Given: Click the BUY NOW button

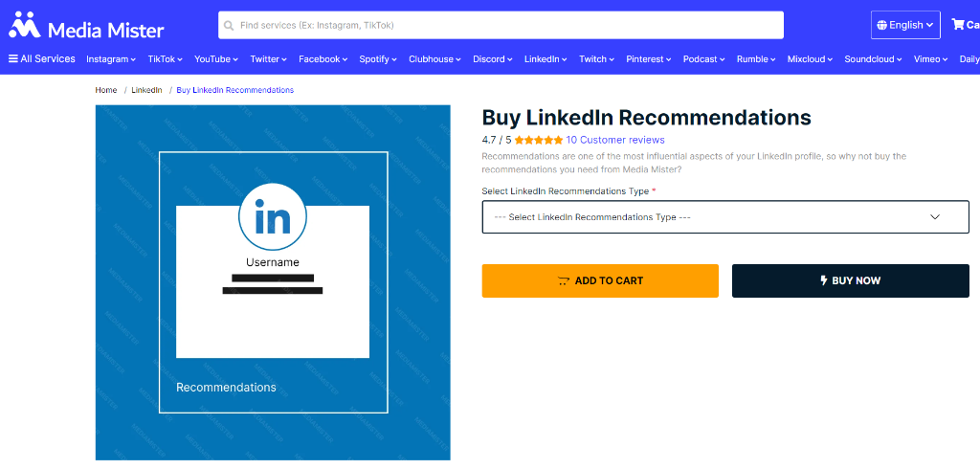Looking at the screenshot, I should click(x=851, y=280).
